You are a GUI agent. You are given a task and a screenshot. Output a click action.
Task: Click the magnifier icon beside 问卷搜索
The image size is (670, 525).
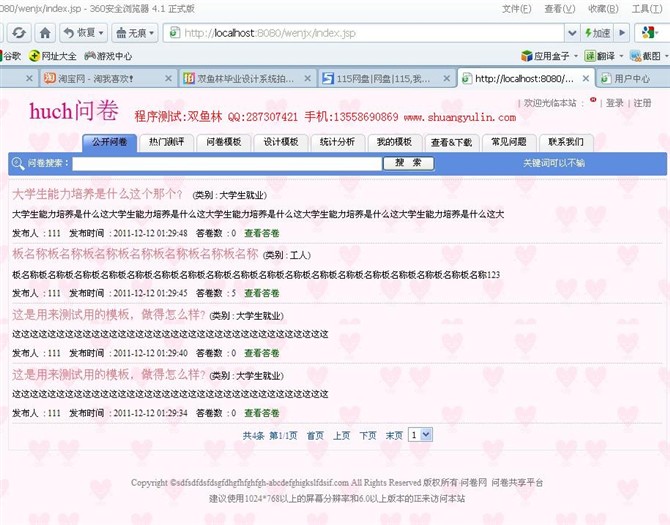click(x=18, y=163)
